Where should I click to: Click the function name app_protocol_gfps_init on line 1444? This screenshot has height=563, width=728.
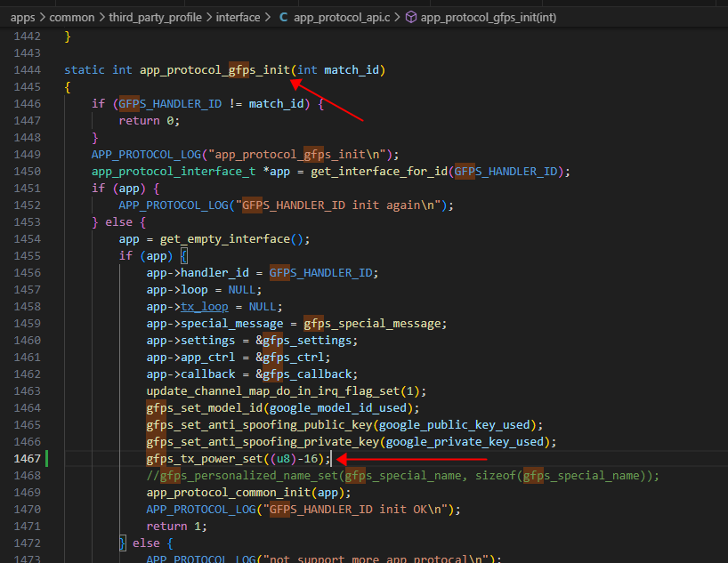pyautogui.click(x=215, y=70)
